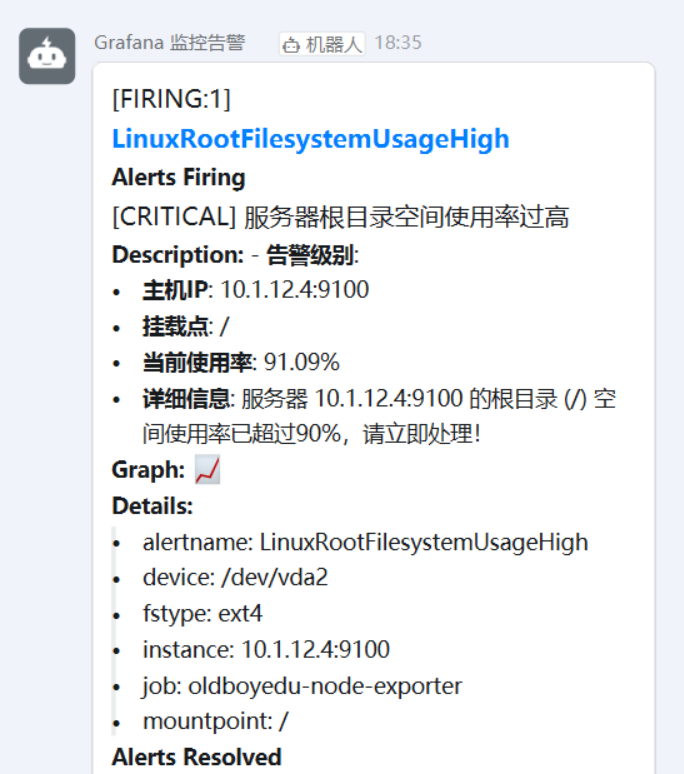Image resolution: width=684 pixels, height=774 pixels.
Task: Open the Graph chart icon link
Action: tap(207, 470)
